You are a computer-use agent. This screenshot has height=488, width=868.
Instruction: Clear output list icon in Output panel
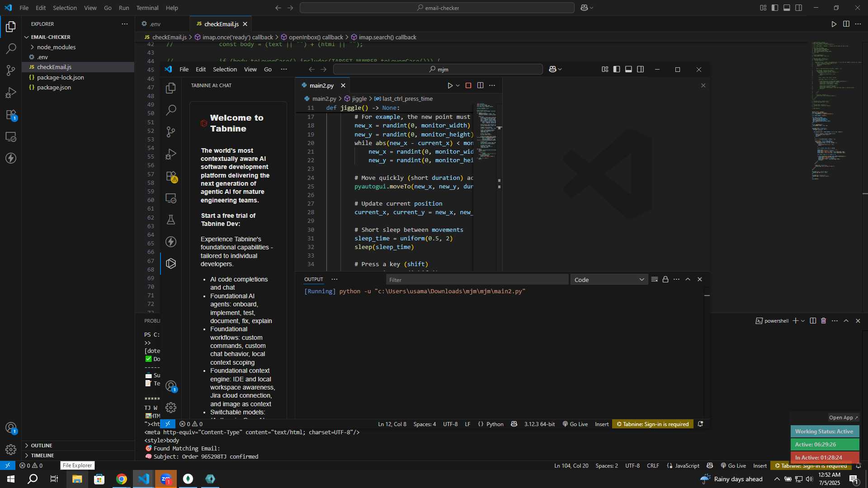654,279
